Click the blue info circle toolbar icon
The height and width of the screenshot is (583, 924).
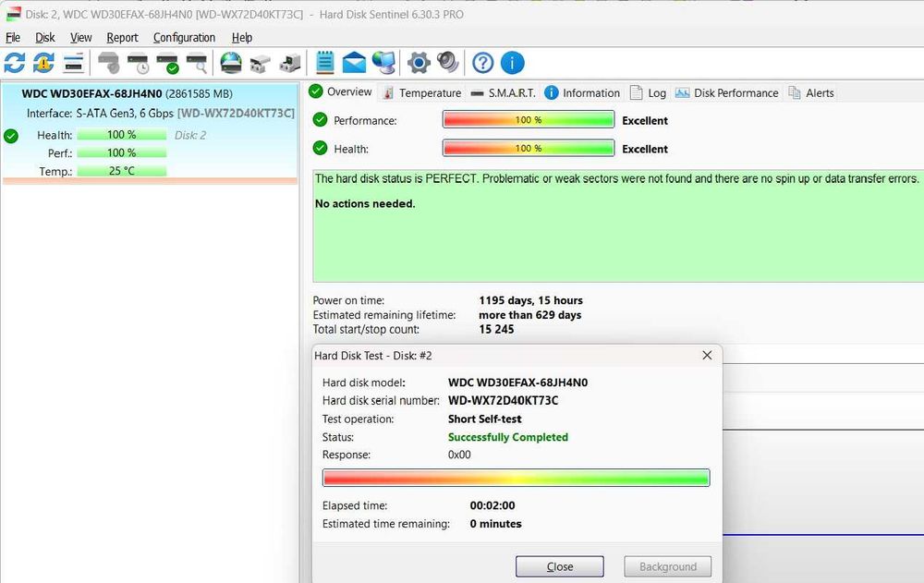pos(513,63)
